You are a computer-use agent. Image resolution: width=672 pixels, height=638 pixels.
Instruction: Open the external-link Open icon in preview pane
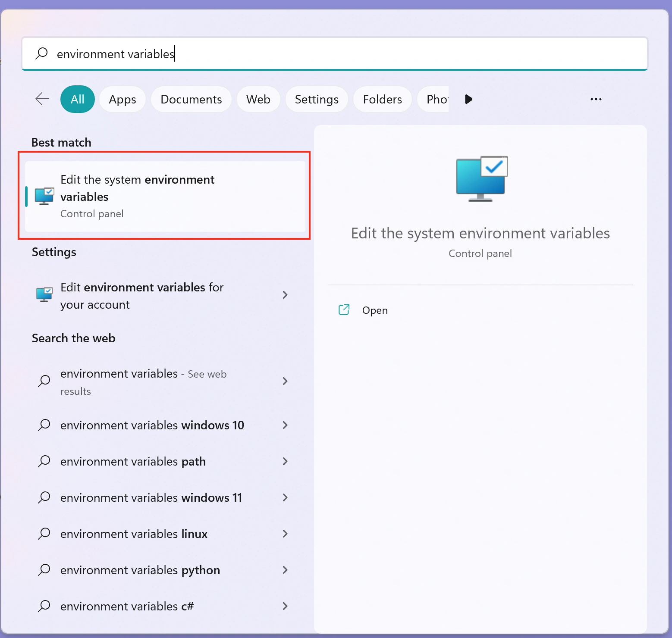pyautogui.click(x=344, y=310)
